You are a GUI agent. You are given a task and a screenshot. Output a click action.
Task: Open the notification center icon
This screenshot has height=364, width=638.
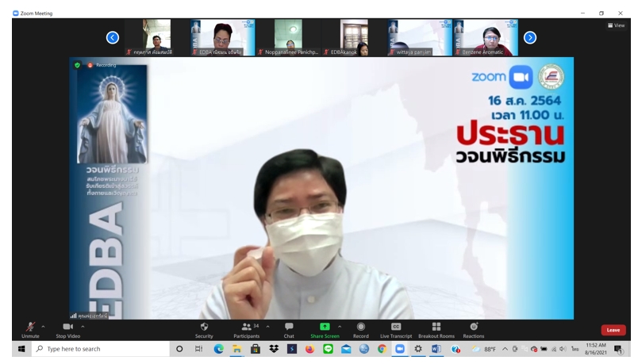(618, 349)
